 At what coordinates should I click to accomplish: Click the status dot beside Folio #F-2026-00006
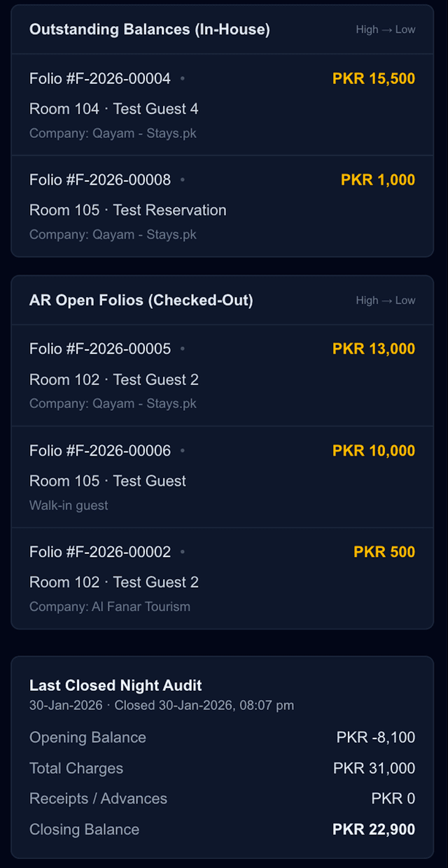click(181, 451)
